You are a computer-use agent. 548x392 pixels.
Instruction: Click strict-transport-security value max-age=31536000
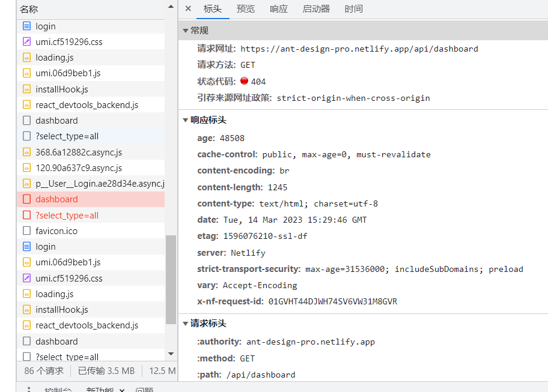(414, 269)
